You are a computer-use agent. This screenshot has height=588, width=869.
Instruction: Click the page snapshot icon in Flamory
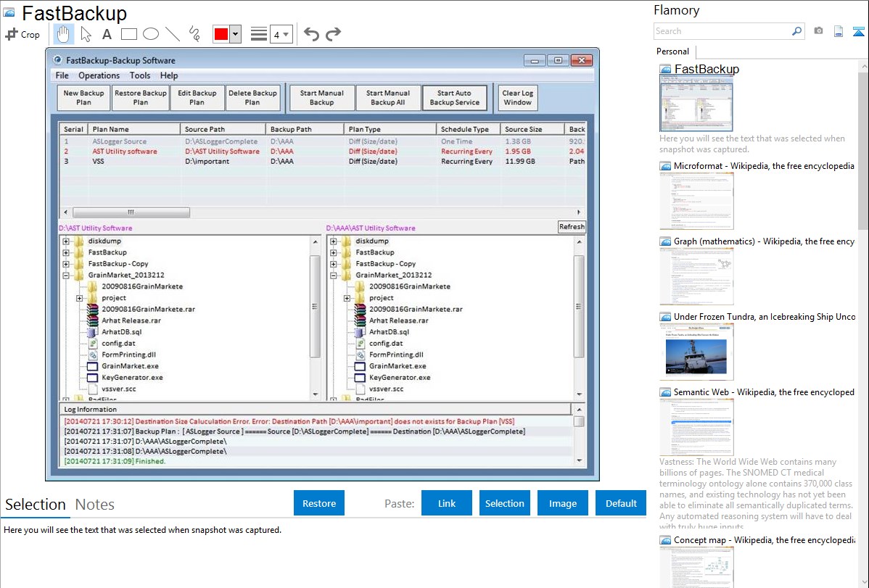[839, 31]
